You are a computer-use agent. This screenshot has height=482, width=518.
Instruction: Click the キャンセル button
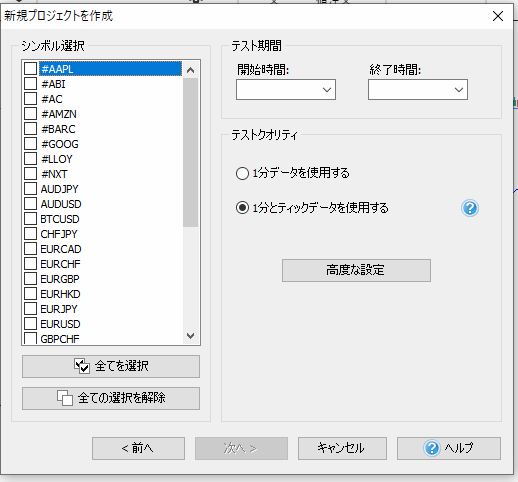coord(342,448)
